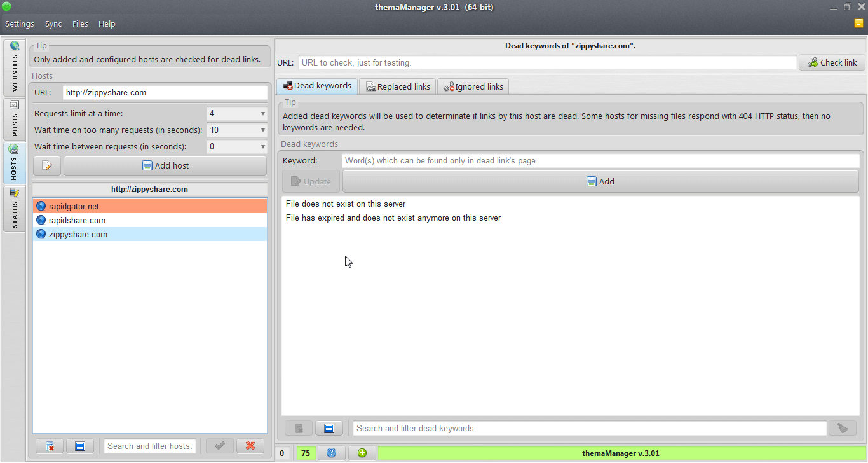Open the Settings menu
The image size is (868, 463).
20,24
